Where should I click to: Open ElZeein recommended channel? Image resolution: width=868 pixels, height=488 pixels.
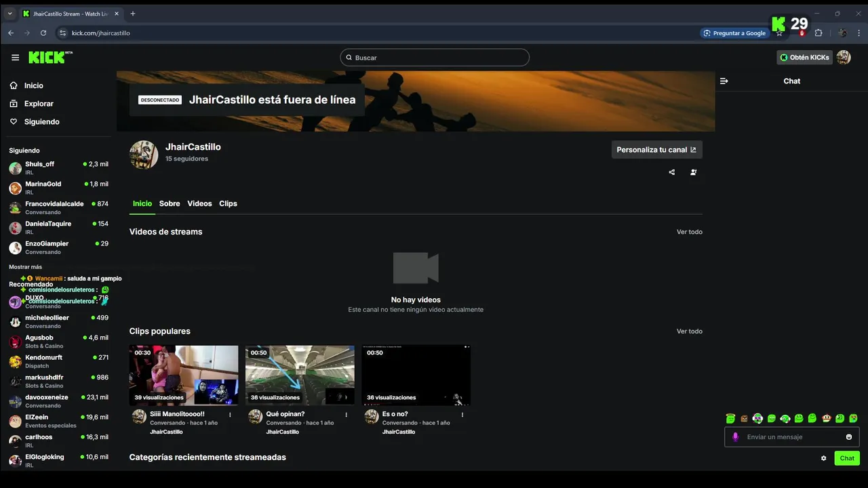tap(58, 421)
